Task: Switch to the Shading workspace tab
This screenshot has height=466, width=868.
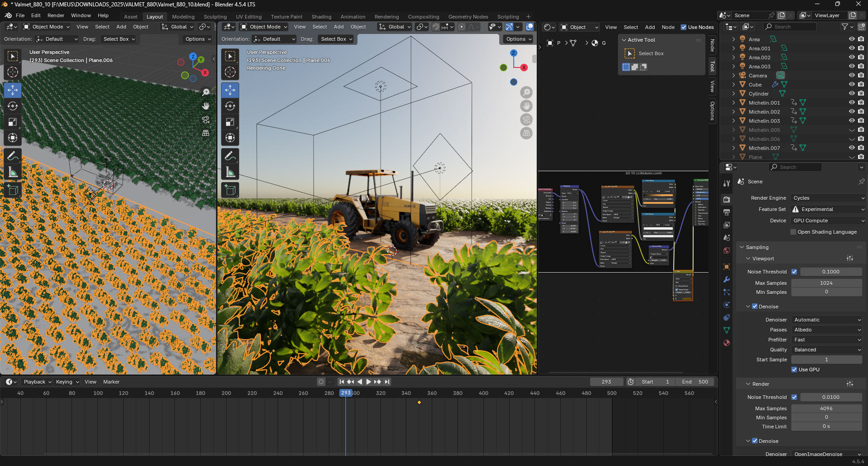Action: click(x=321, y=17)
